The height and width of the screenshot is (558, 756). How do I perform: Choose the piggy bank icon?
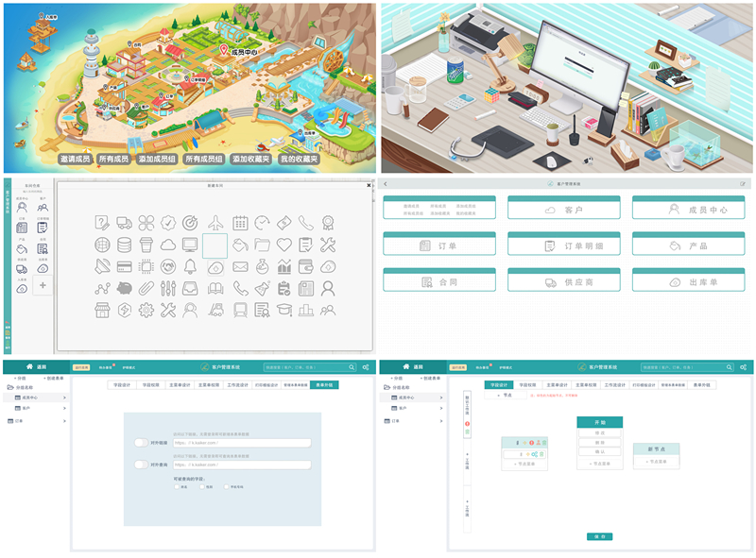click(x=125, y=288)
